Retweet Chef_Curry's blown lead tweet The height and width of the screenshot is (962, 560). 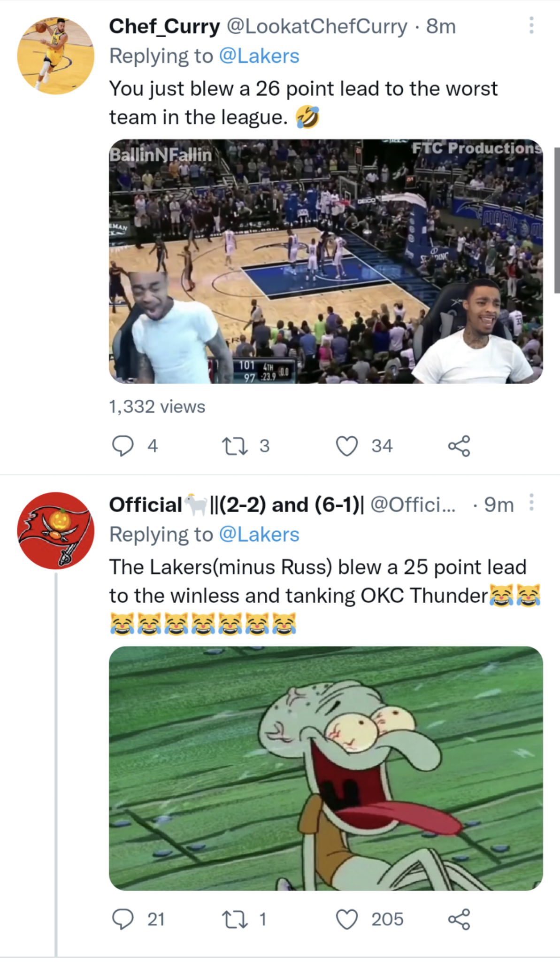coord(235,446)
